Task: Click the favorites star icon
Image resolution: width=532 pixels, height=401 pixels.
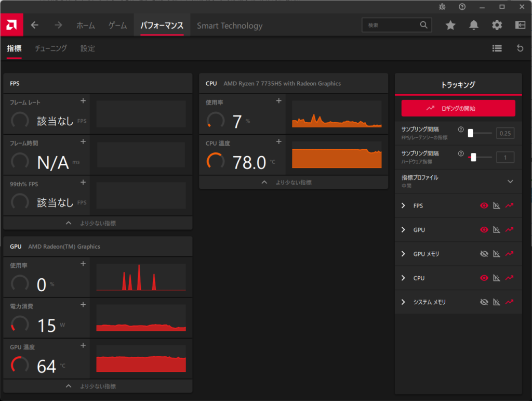Action: [x=450, y=25]
